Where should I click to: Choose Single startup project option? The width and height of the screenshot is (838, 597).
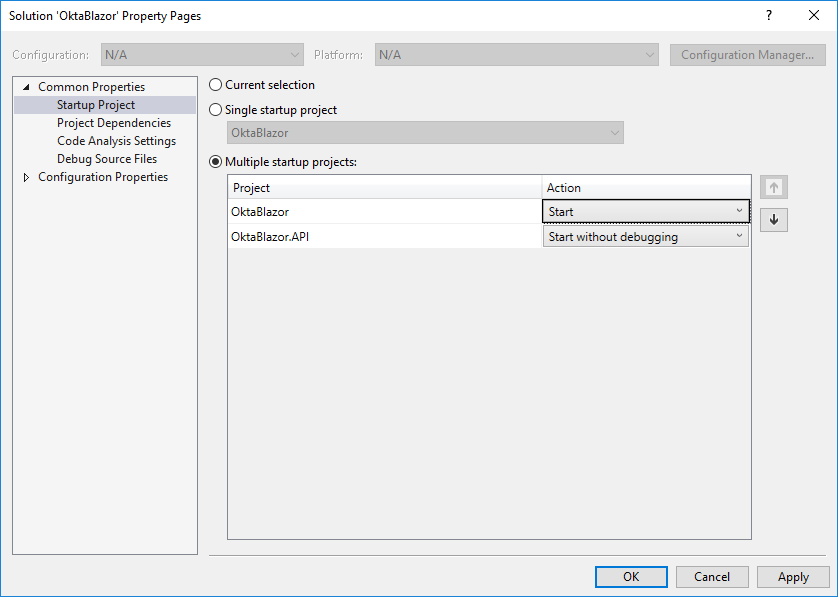(216, 110)
